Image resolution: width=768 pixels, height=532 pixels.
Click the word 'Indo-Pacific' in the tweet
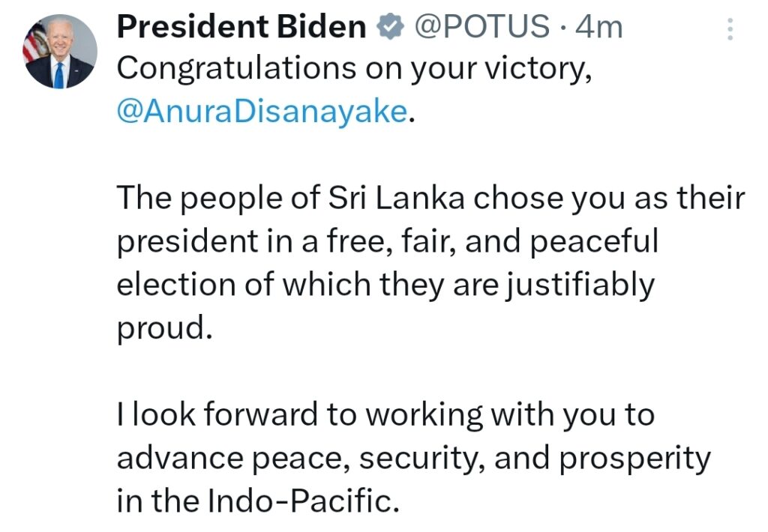tap(301, 501)
